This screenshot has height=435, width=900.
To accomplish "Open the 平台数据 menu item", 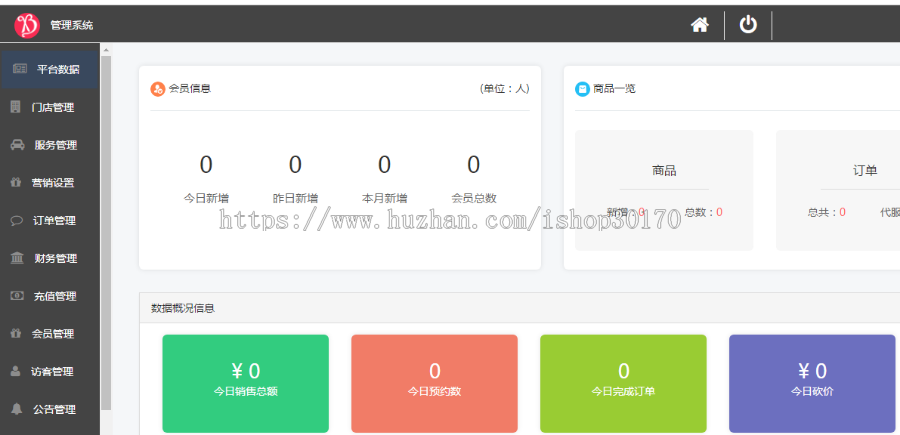I will (x=49, y=69).
